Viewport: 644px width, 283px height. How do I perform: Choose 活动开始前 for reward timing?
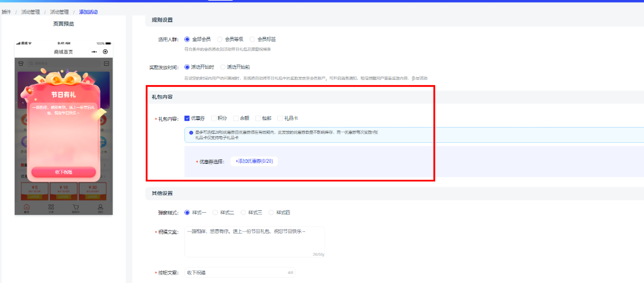pyautogui.click(x=223, y=67)
